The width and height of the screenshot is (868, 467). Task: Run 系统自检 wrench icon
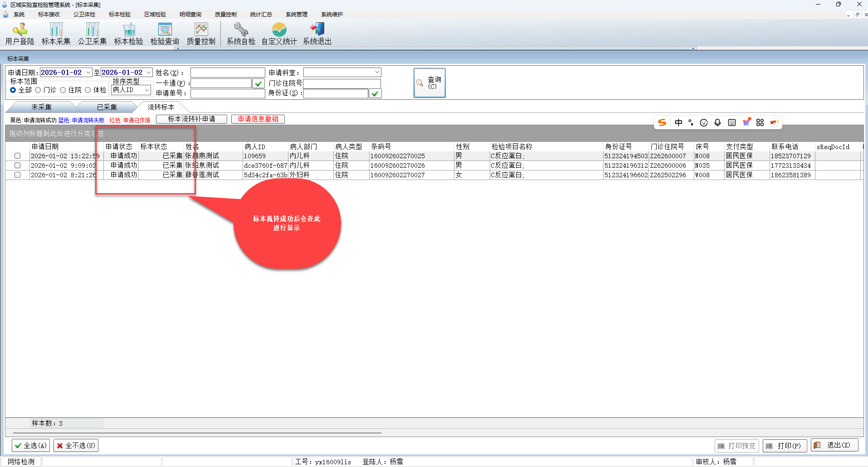click(241, 30)
